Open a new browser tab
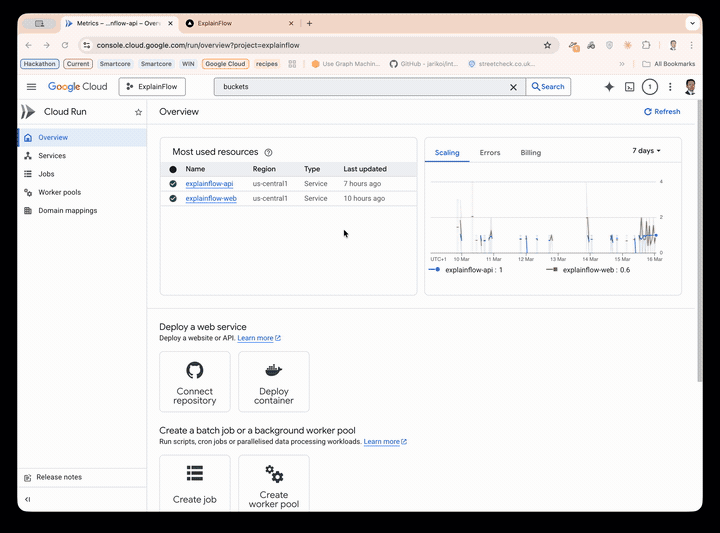Screen dimensions: 720x533 coord(309,23)
